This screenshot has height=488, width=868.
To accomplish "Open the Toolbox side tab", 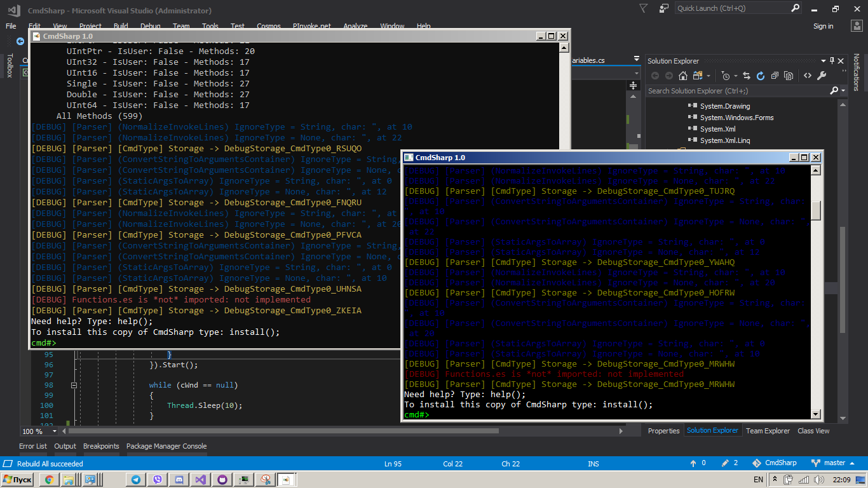I will point(10,65).
